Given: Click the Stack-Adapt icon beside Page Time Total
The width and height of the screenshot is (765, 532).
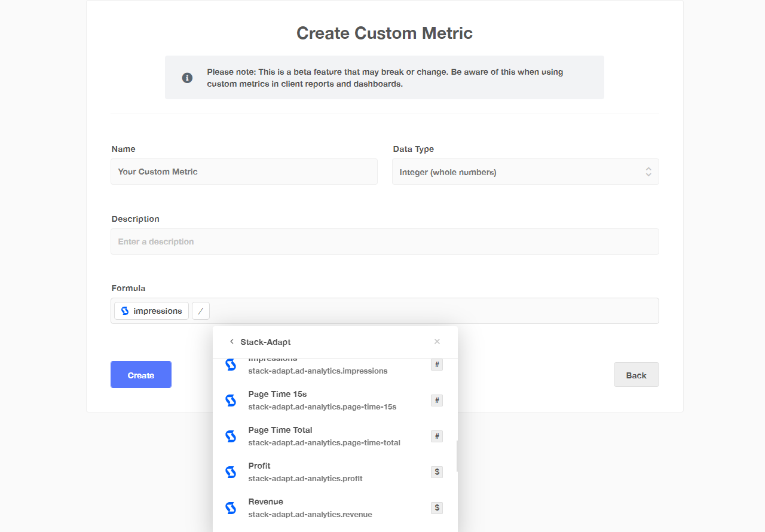Looking at the screenshot, I should tap(231, 436).
